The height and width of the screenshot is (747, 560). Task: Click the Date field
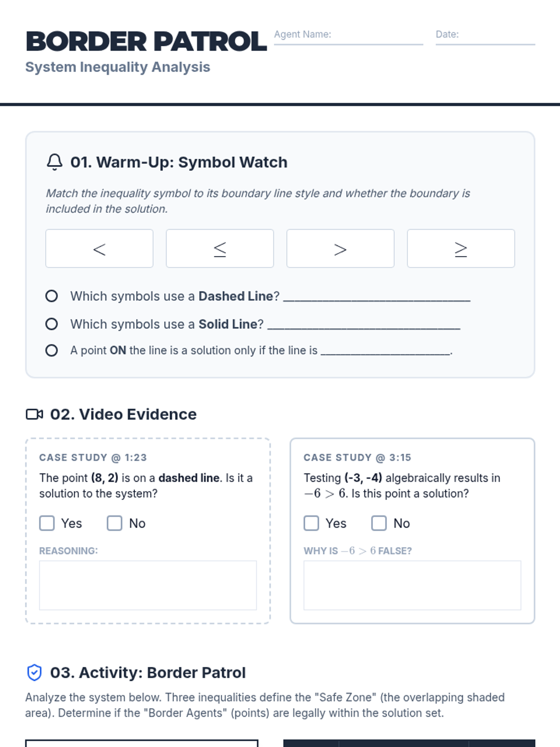click(485, 37)
